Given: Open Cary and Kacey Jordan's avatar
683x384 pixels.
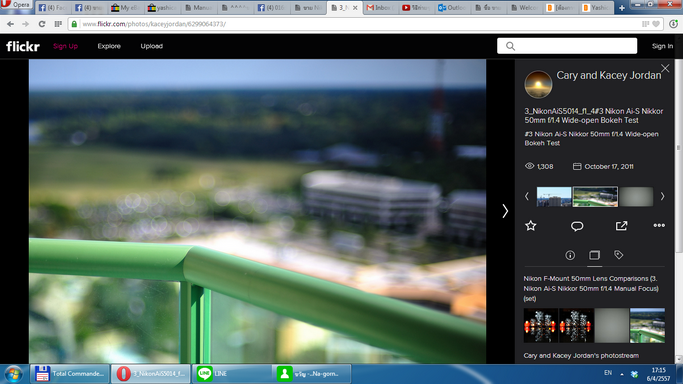Looking at the screenshot, I should click(x=538, y=84).
